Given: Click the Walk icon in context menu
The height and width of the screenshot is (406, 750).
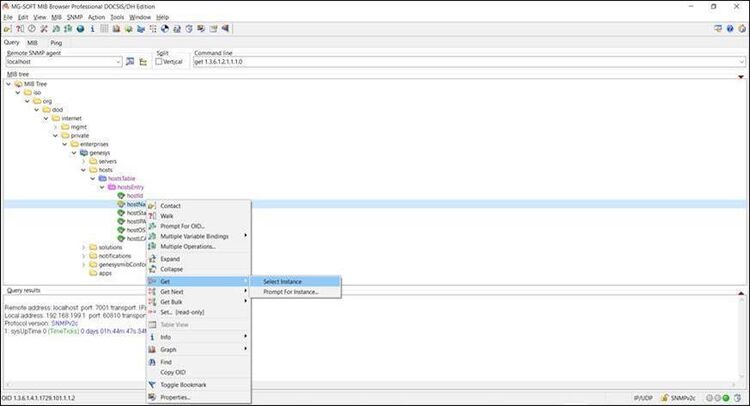Looking at the screenshot, I should (x=152, y=216).
